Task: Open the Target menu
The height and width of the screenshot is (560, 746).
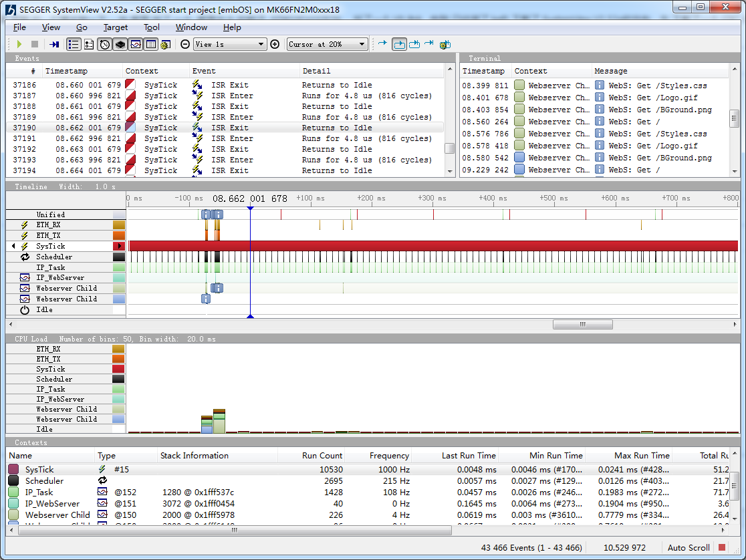Action: [x=116, y=27]
